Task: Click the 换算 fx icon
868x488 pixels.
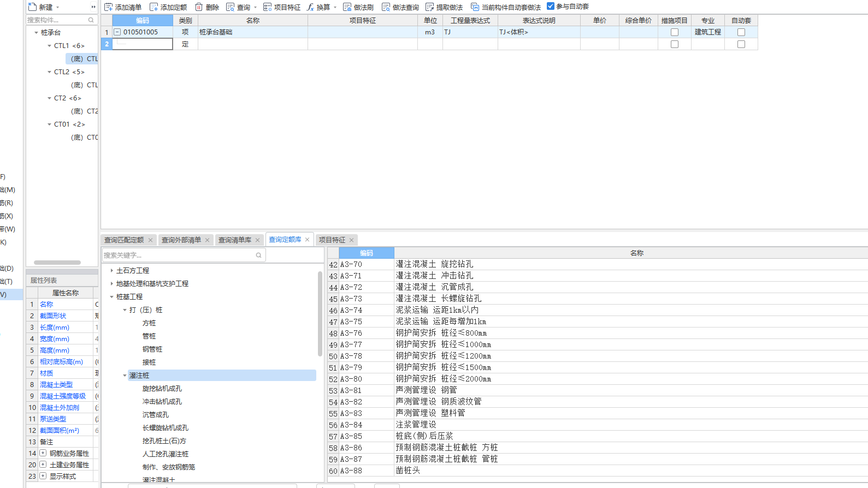Action: pyautogui.click(x=310, y=7)
